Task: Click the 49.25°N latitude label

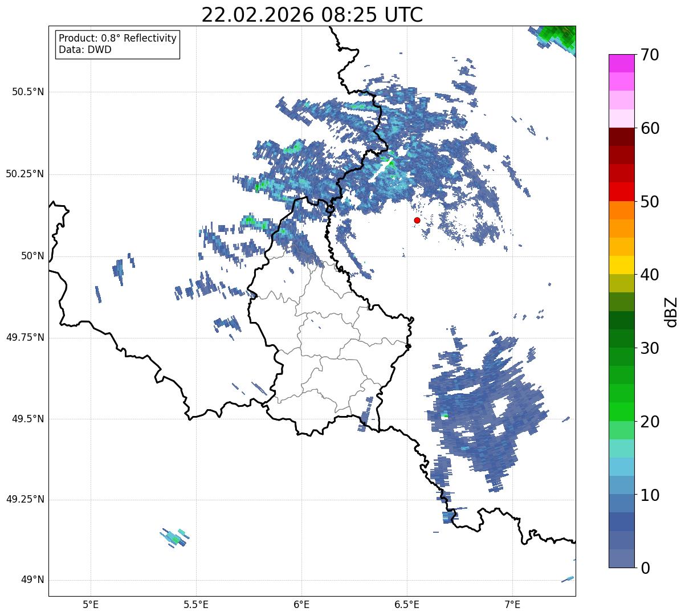Action: coord(25,500)
